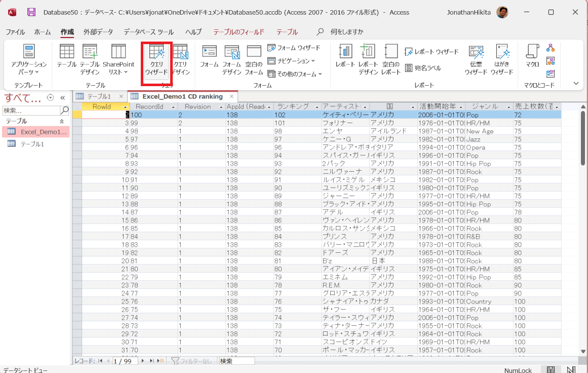Open RowId column filter dropdown
This screenshot has height=373, width=588.
[126, 107]
